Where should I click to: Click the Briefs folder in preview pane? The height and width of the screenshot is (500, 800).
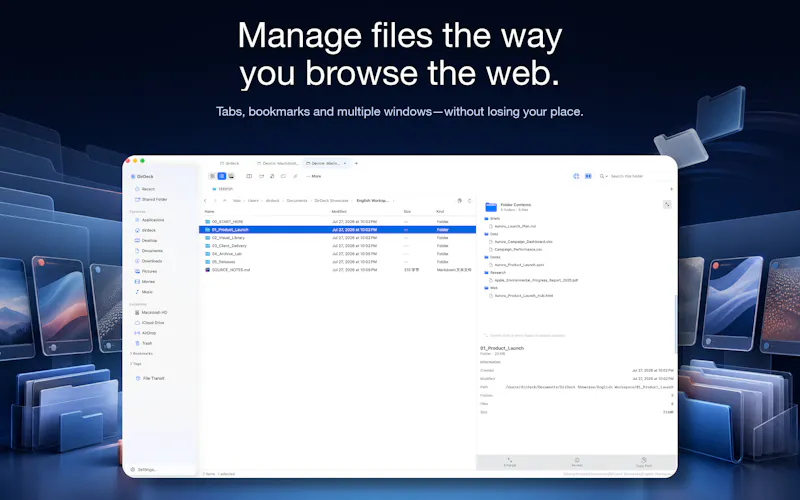tap(492, 218)
